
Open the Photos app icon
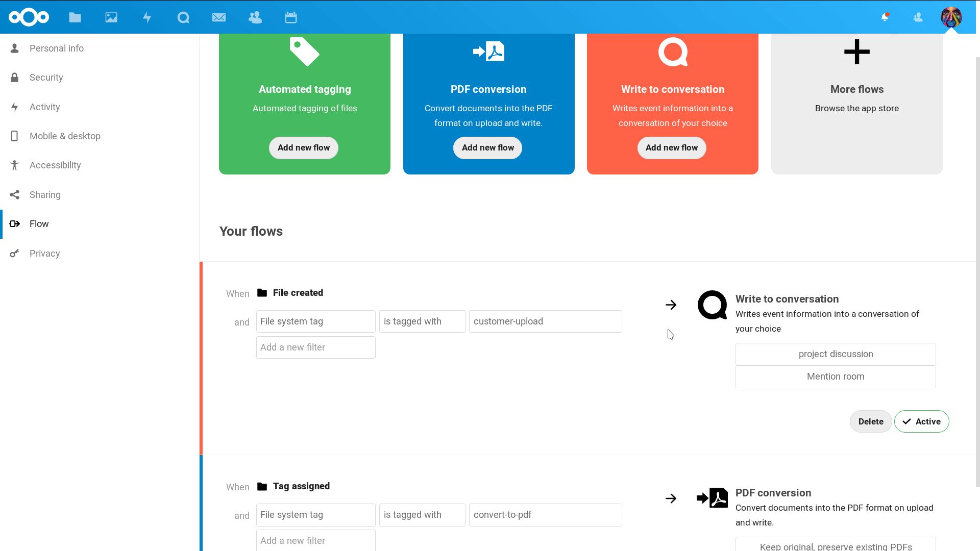click(111, 17)
